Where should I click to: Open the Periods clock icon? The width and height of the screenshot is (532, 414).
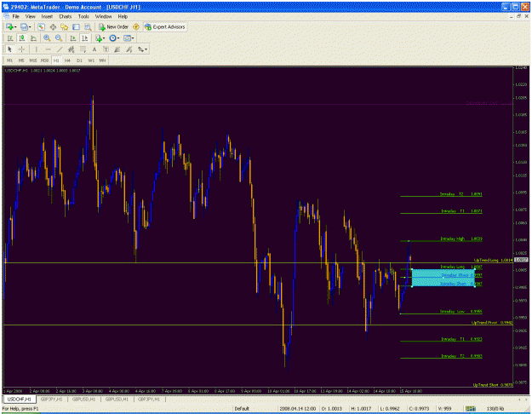point(112,38)
